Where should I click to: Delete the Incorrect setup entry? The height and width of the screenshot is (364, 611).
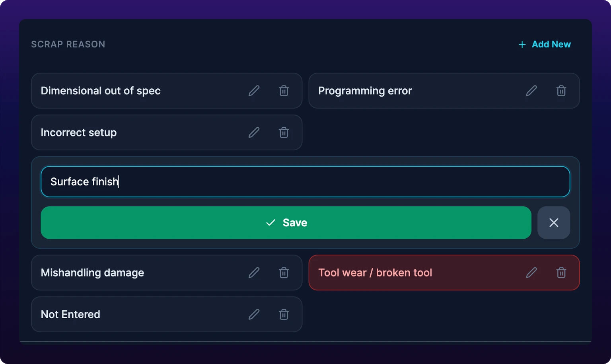pos(284,132)
